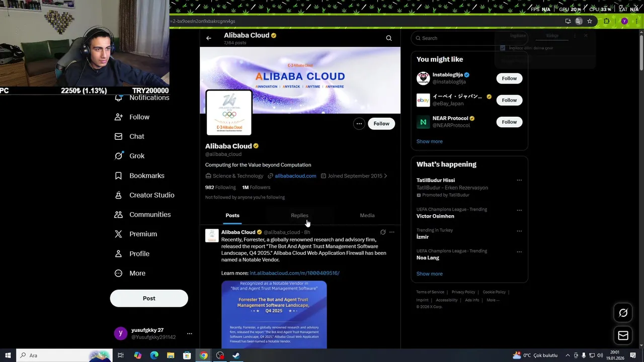Open options for the Victor Osimhen trend
The image size is (644, 362).
coord(519,210)
